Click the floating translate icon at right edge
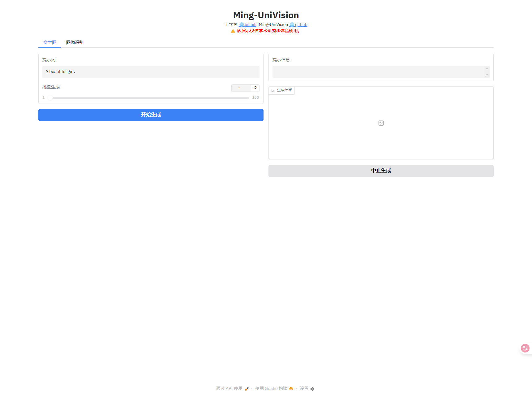This screenshot has width=532, height=397. click(525, 348)
